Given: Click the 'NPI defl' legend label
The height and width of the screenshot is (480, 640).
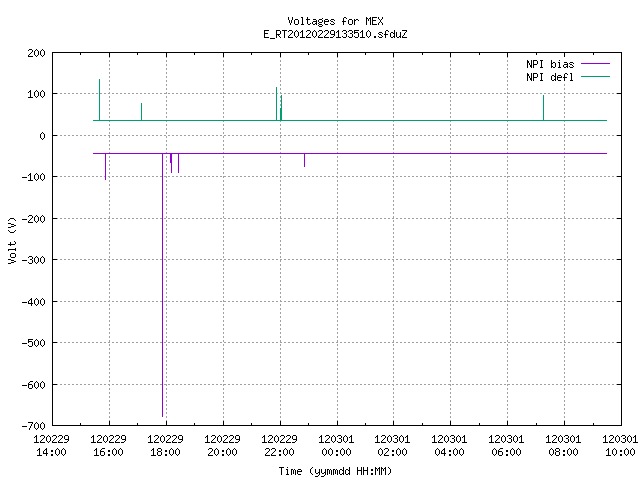Looking at the screenshot, I should coord(550,77).
